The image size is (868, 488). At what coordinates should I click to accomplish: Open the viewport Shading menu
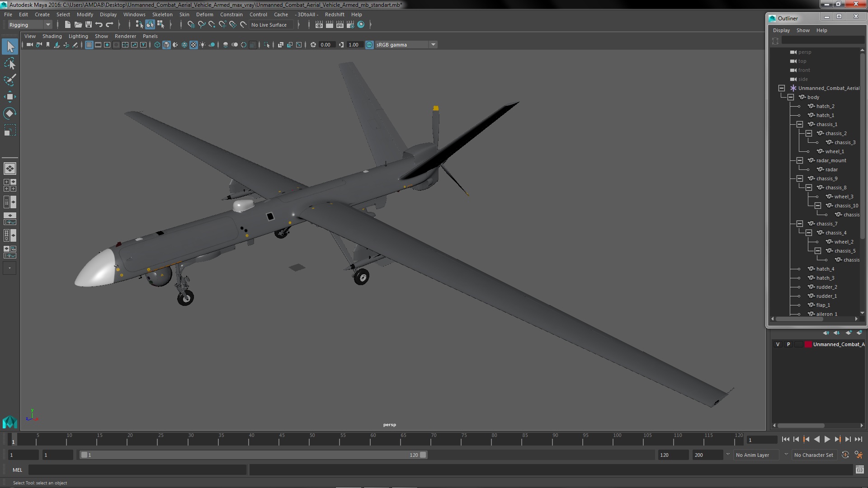52,36
